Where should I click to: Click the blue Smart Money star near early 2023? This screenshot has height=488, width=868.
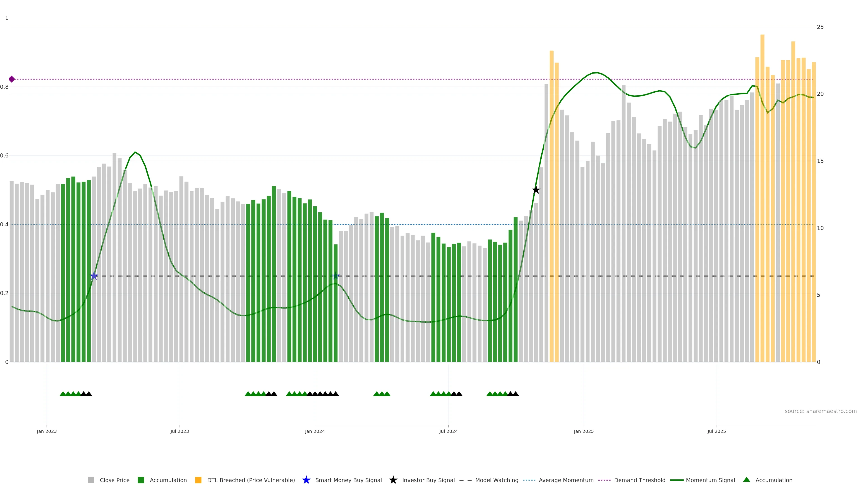point(94,276)
